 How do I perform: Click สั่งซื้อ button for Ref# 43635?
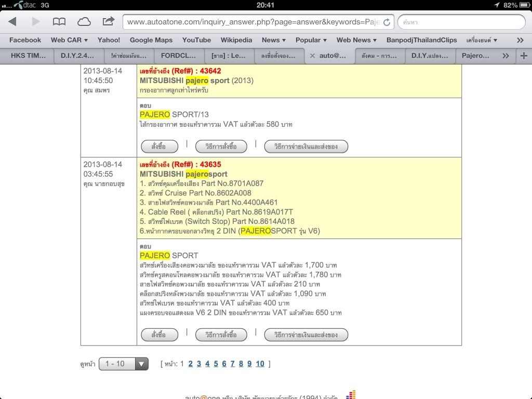click(159, 335)
